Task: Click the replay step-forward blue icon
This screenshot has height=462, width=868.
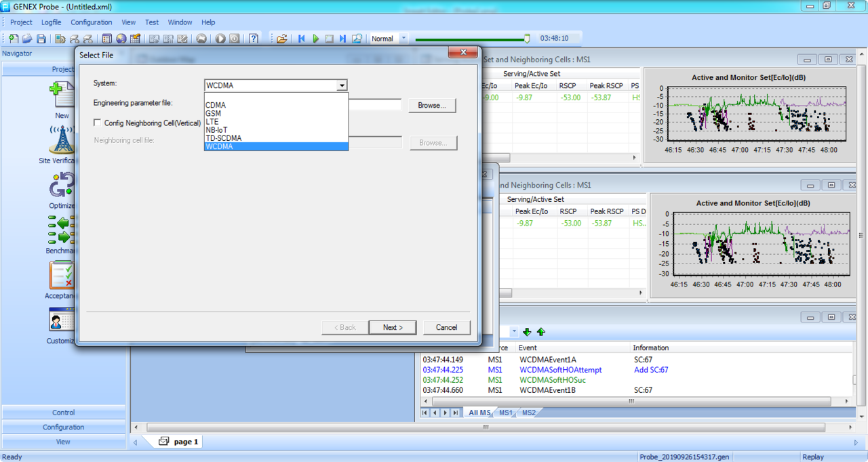Action: coord(343,39)
